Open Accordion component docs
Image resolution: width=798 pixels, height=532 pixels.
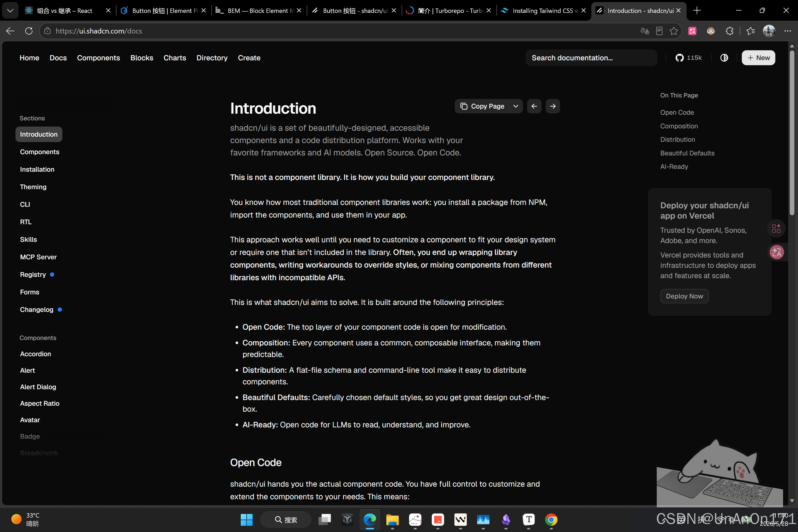pyautogui.click(x=36, y=354)
